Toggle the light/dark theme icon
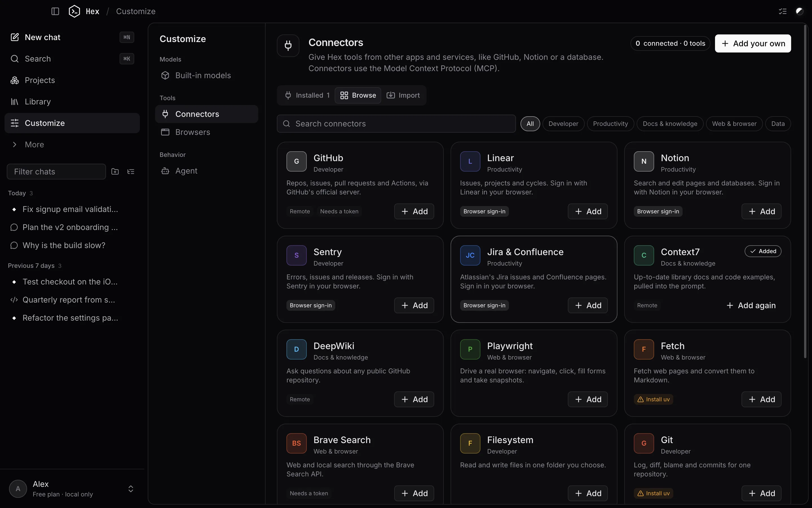This screenshot has width=812, height=508. 800,11
